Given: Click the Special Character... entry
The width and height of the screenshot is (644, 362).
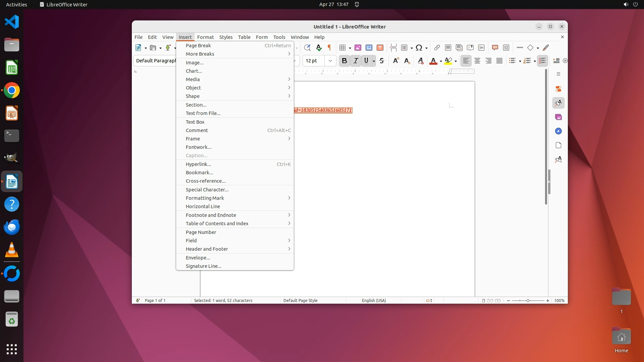Looking at the screenshot, I should [207, 189].
